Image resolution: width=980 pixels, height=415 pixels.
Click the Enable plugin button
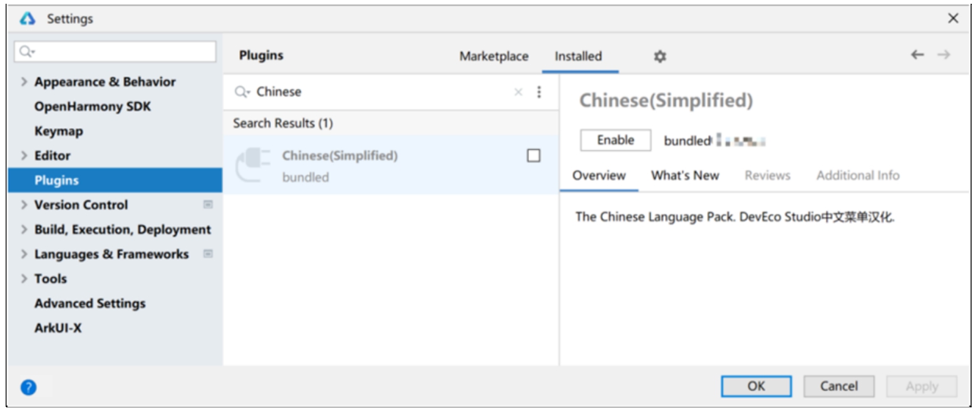pos(616,140)
